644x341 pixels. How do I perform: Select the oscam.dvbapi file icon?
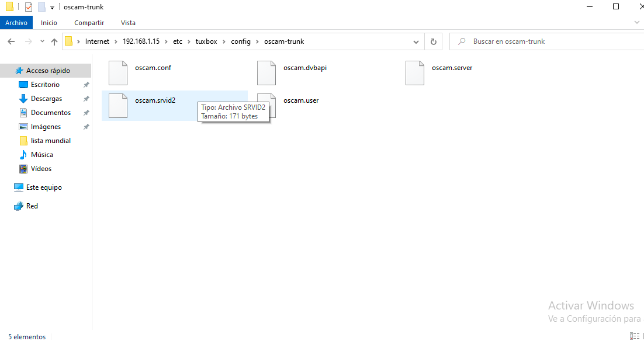266,72
